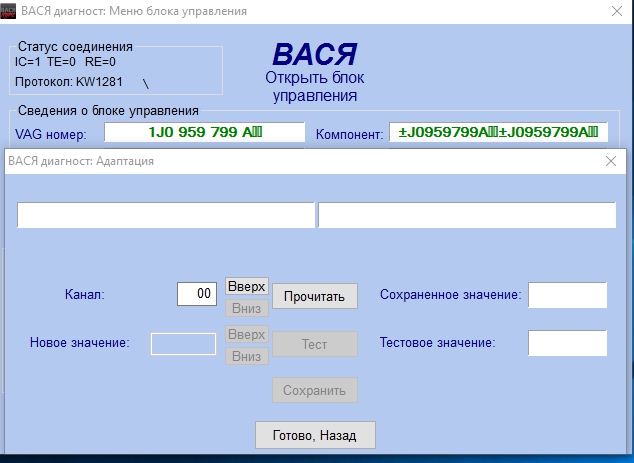Click the Новое значение input box

click(183, 344)
